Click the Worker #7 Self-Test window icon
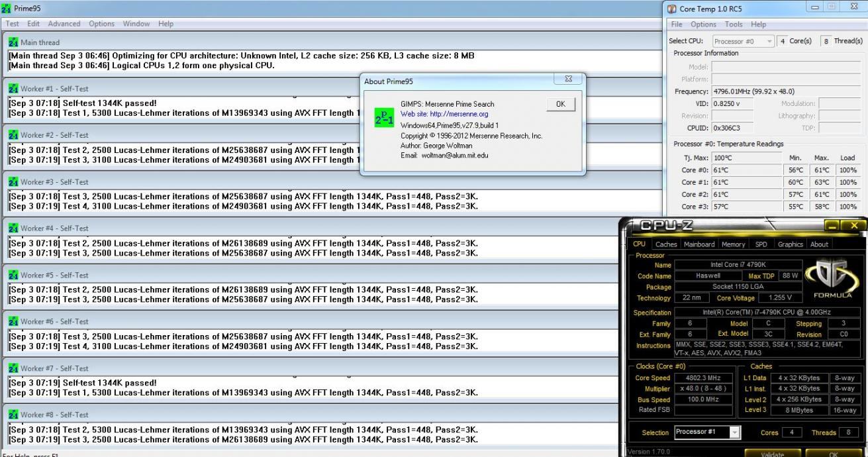Screen dimensions: 868x457 pos(13,368)
